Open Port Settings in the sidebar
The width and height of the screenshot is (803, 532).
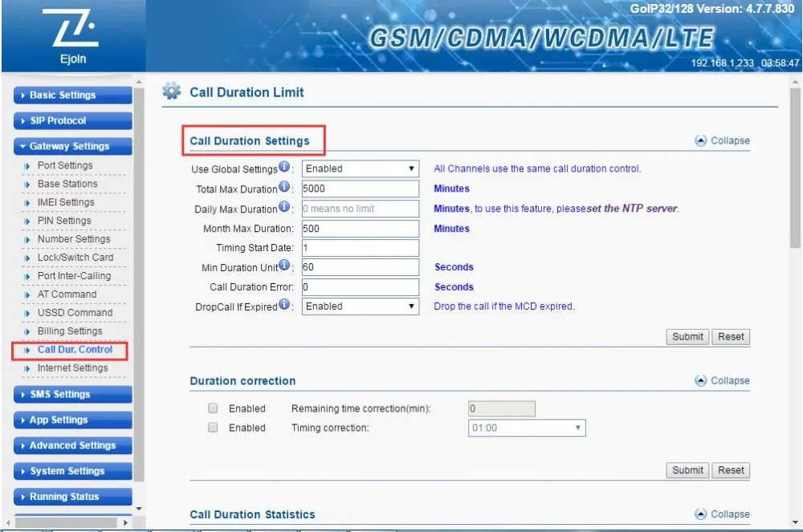click(x=65, y=165)
